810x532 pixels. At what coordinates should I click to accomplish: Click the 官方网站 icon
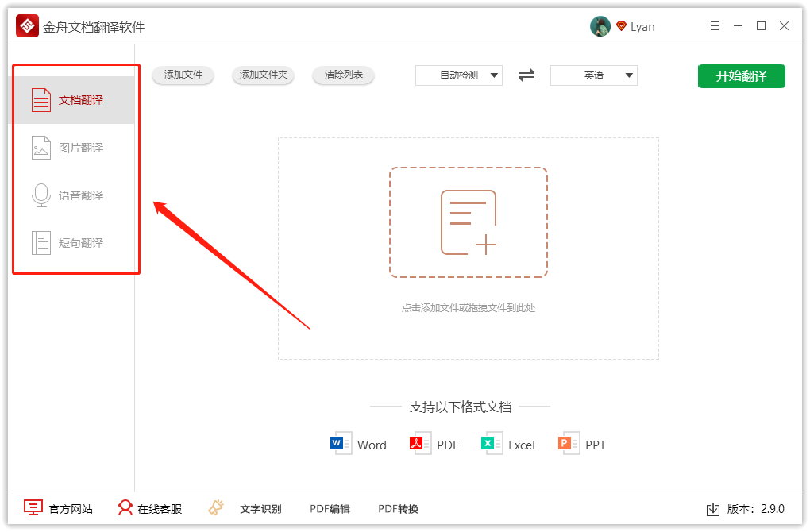(x=32, y=507)
